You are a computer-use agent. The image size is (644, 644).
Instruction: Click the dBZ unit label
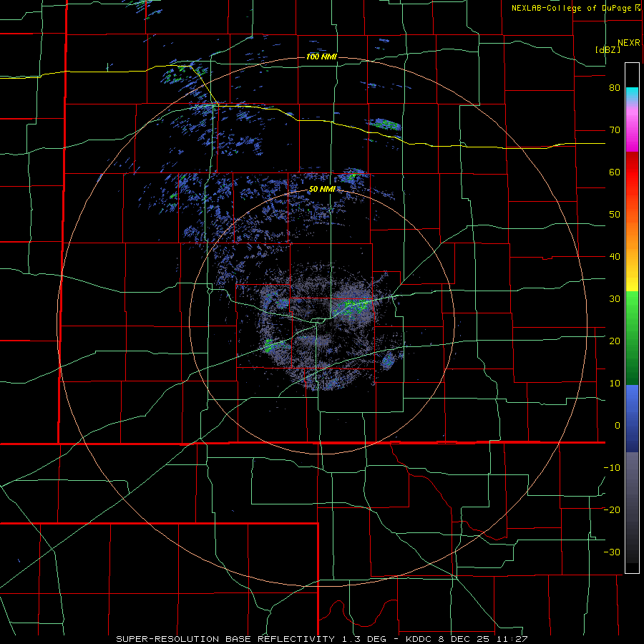(608, 49)
